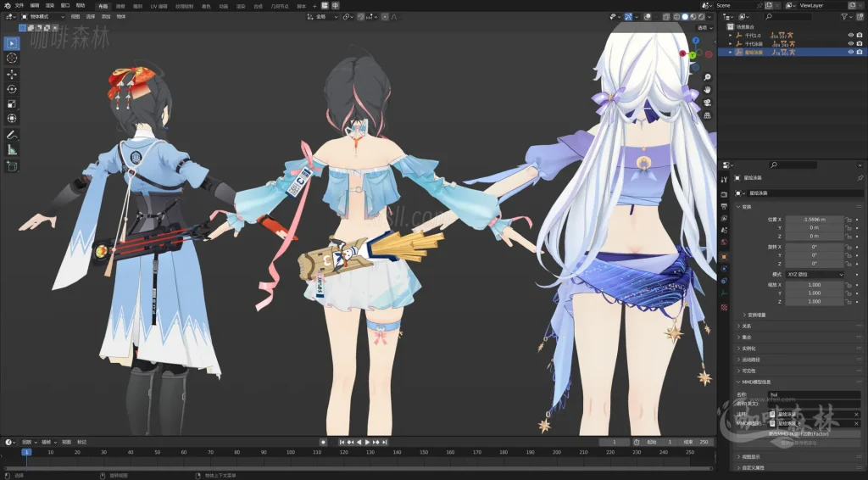Screen dimensions: 868x480
Task: Hide the selected third armature's eye icon
Action: pos(851,52)
